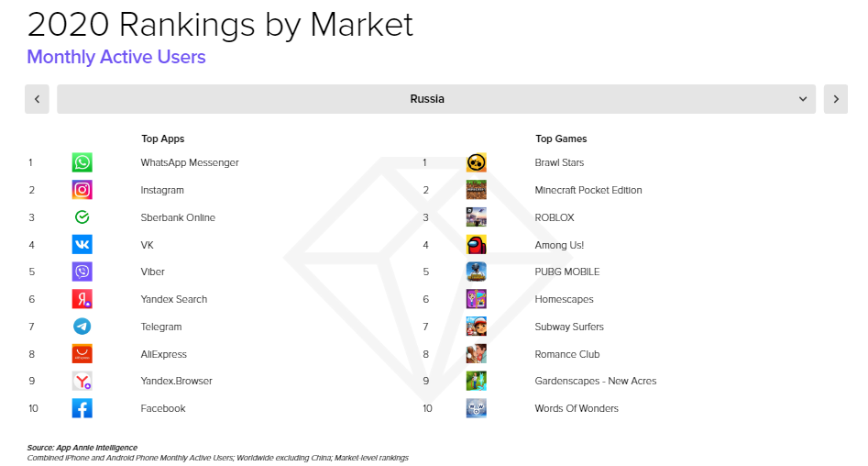Go to the previous market with left arrow

pos(37,99)
